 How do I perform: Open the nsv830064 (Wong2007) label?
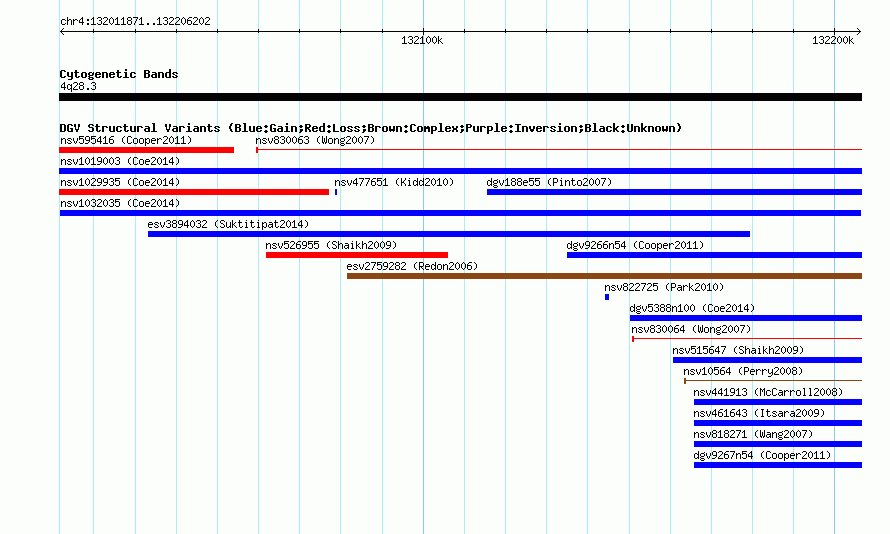coord(691,329)
